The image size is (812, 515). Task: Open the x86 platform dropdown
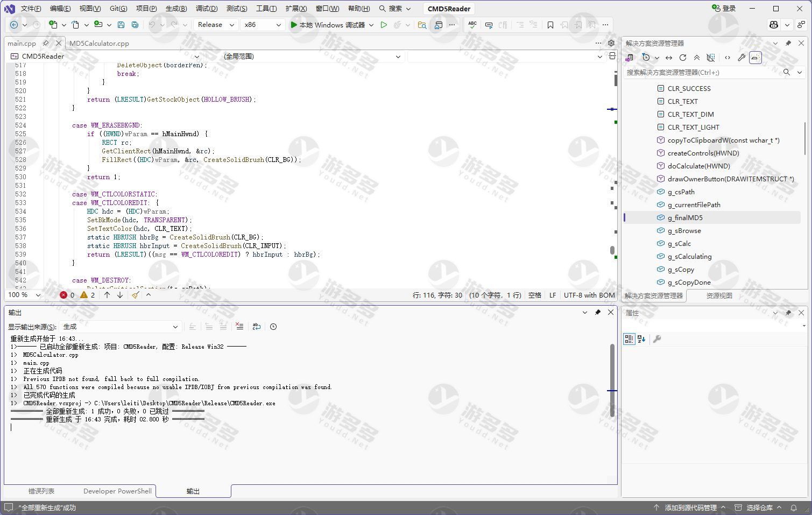262,25
